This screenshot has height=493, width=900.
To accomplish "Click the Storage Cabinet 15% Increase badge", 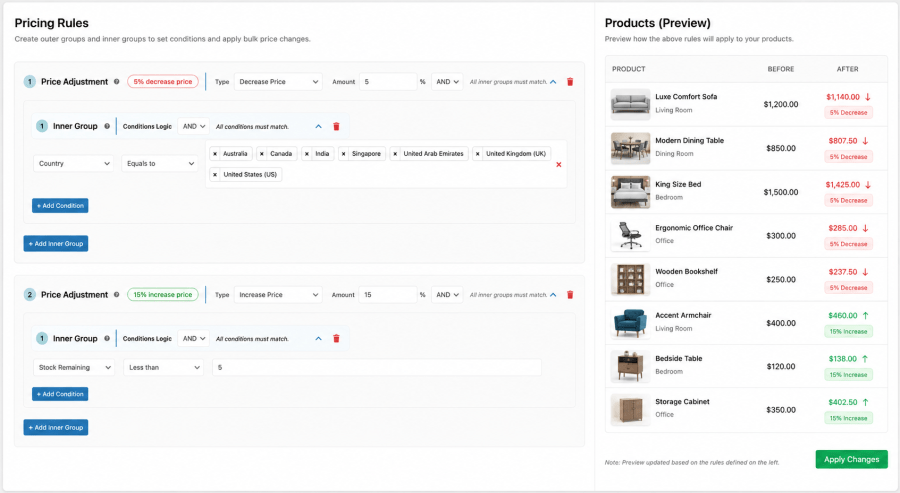I will coord(848,418).
